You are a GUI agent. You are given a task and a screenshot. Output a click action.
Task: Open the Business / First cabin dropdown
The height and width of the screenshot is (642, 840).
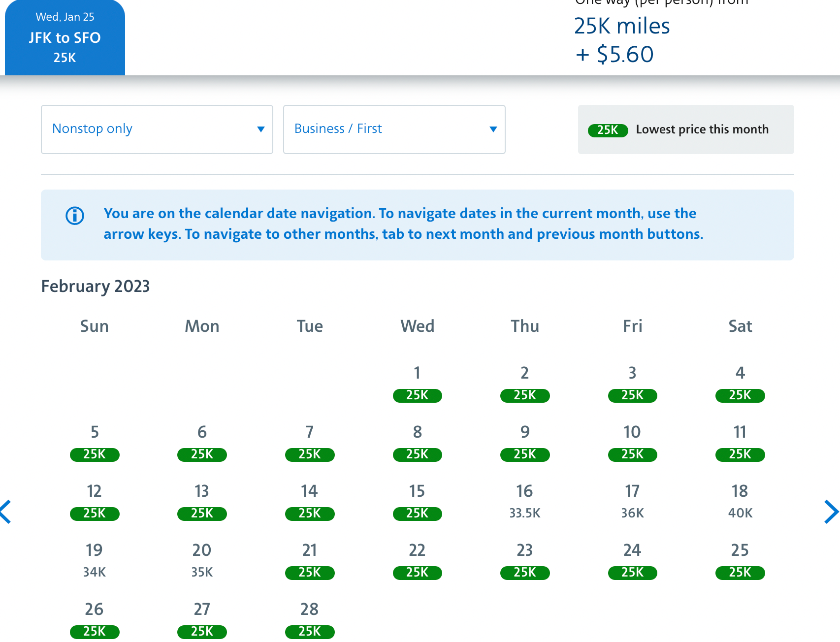pyautogui.click(x=394, y=129)
